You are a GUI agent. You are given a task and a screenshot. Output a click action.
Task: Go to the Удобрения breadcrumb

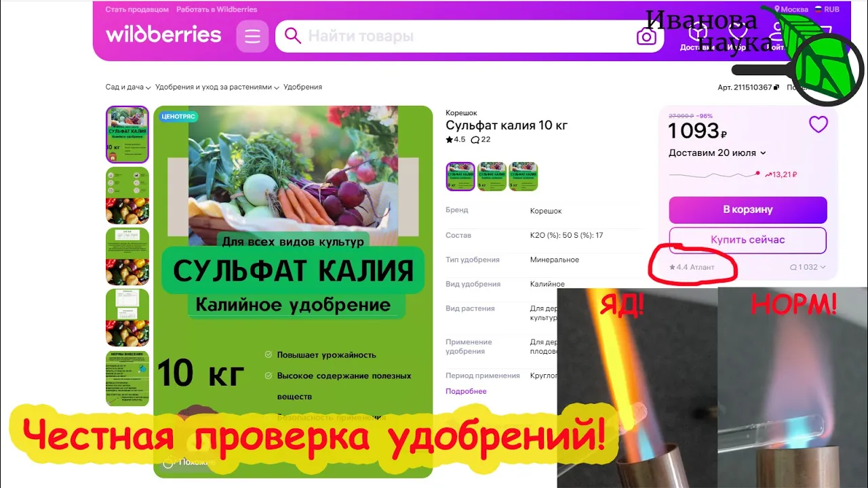coord(302,87)
